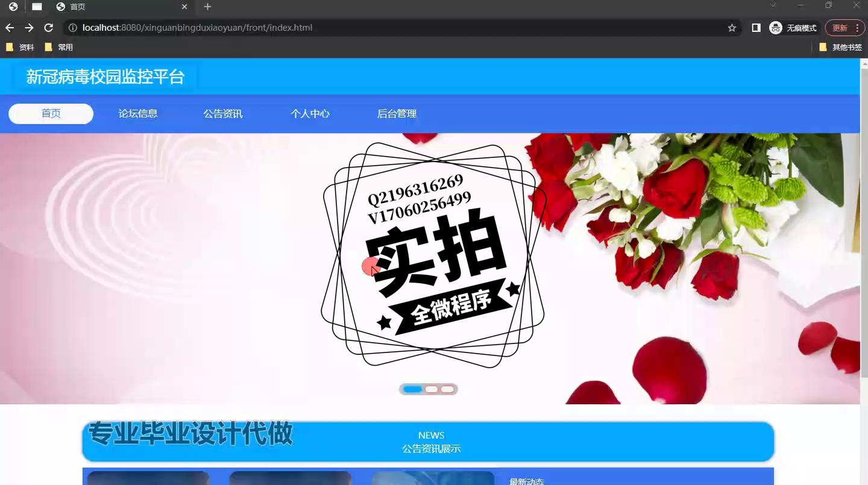Bookmark this page with the star icon
This screenshot has height=485, width=868.
[732, 28]
